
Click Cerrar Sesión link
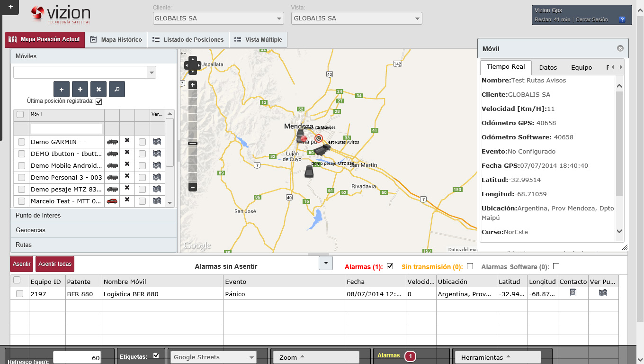click(591, 20)
